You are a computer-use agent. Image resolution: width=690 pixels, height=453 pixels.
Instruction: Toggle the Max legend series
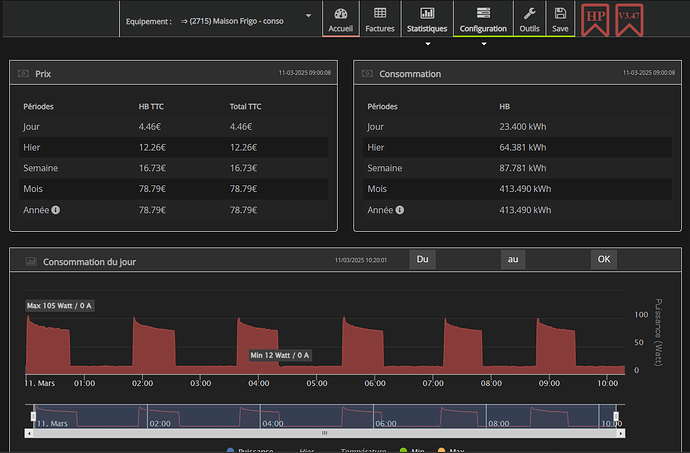(x=451, y=450)
